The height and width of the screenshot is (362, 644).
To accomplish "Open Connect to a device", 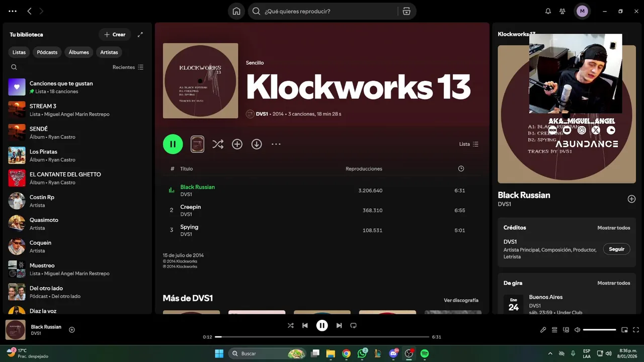I will [566, 330].
